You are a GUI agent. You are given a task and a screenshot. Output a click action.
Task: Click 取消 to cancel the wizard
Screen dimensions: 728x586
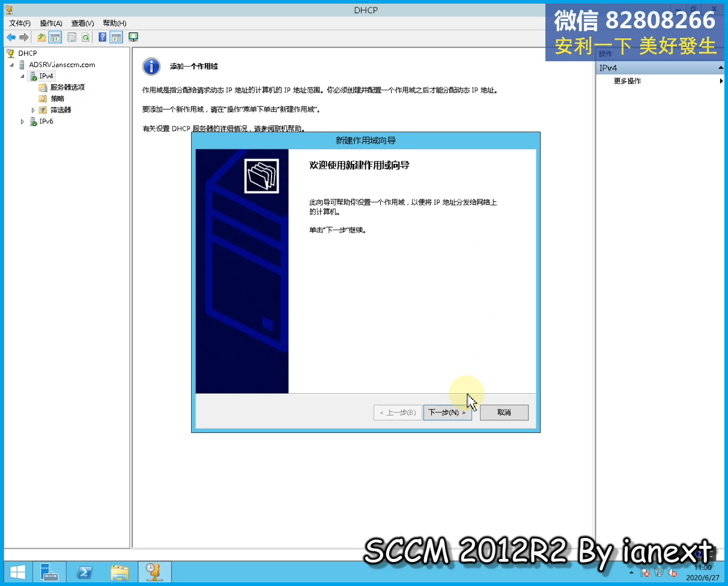click(x=504, y=412)
